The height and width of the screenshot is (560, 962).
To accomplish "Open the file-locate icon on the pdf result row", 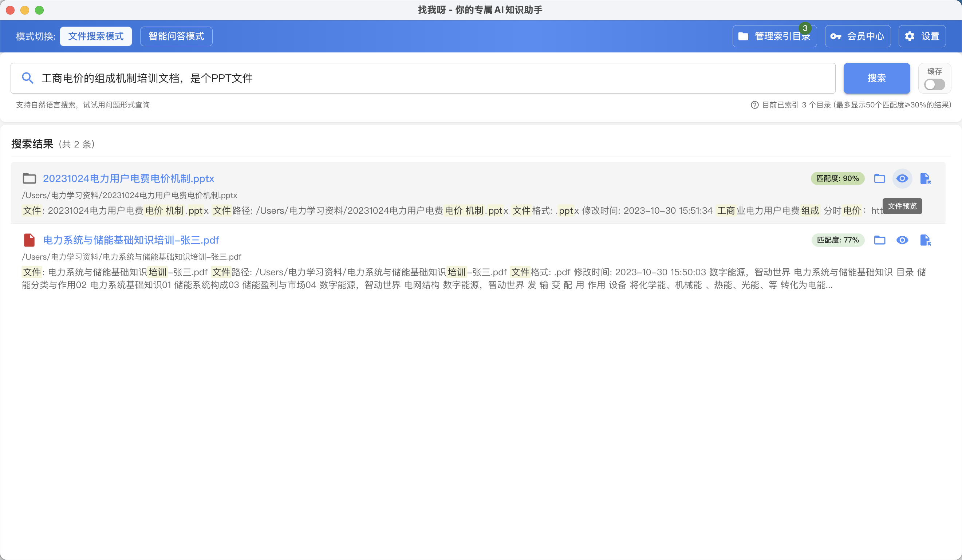I will 925,240.
